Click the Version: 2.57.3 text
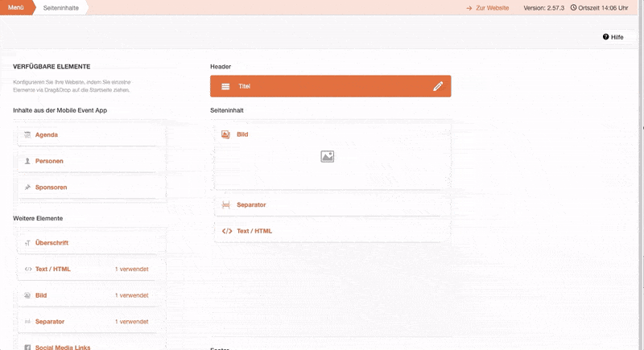The height and width of the screenshot is (350, 644). pyautogui.click(x=544, y=8)
